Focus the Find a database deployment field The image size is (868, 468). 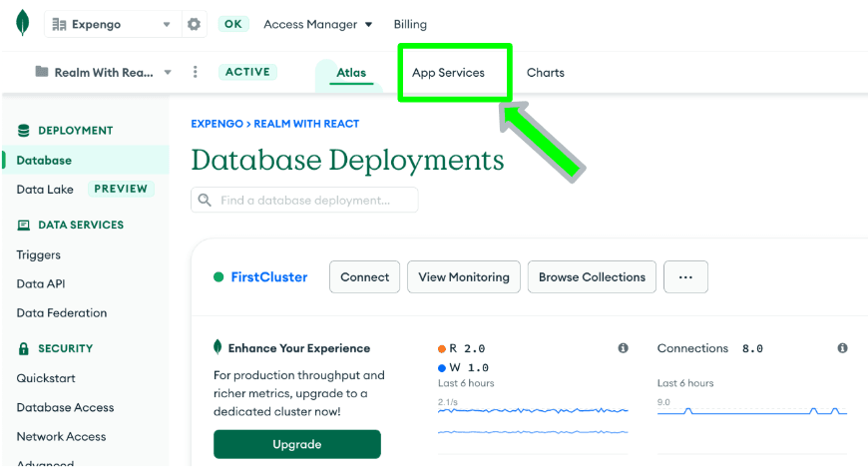(x=314, y=201)
